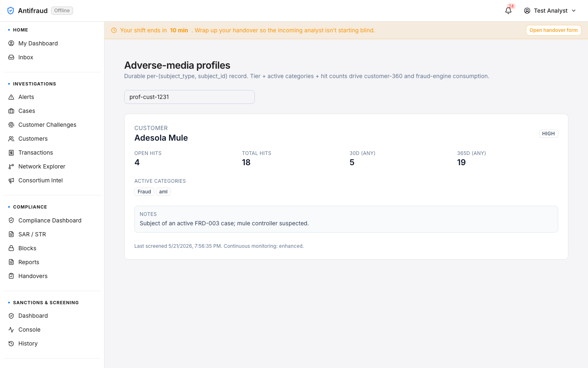The height and width of the screenshot is (368, 588).
Task: Focus the prof-cust-1231 profile search field
Action: [189, 97]
